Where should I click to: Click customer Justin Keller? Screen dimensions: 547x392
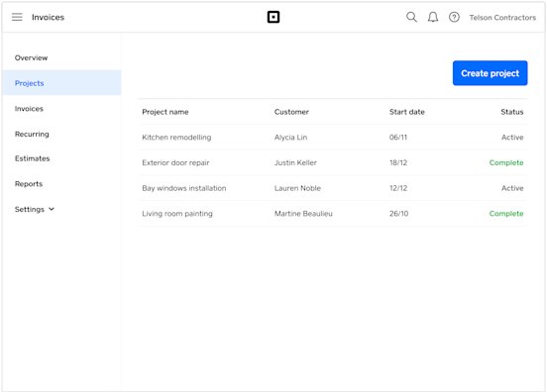(x=295, y=162)
